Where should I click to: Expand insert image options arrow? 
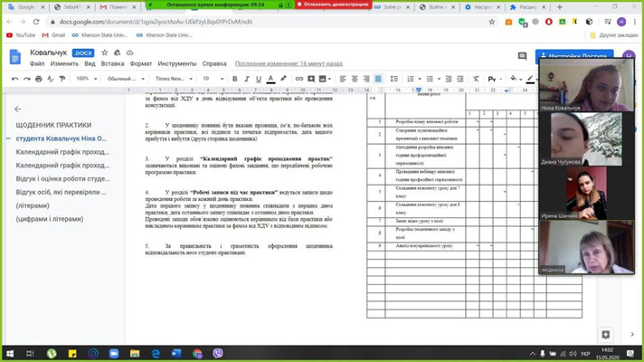coord(329,79)
